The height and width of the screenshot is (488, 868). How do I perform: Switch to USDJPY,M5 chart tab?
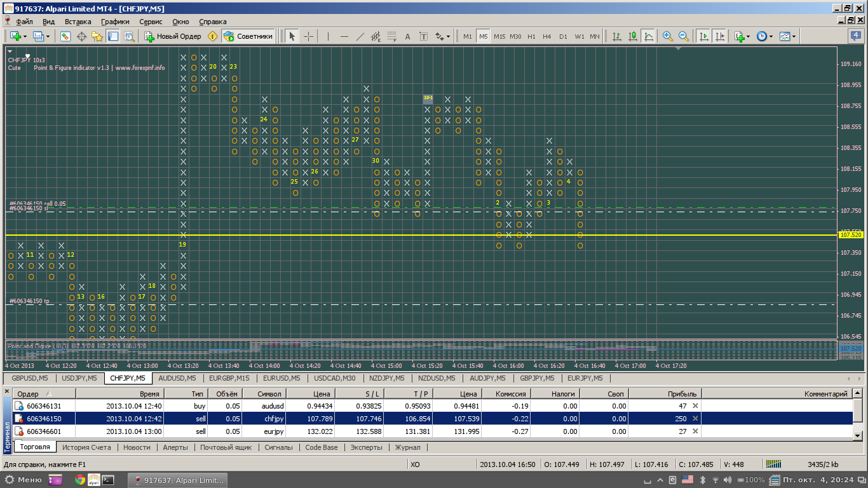79,378
